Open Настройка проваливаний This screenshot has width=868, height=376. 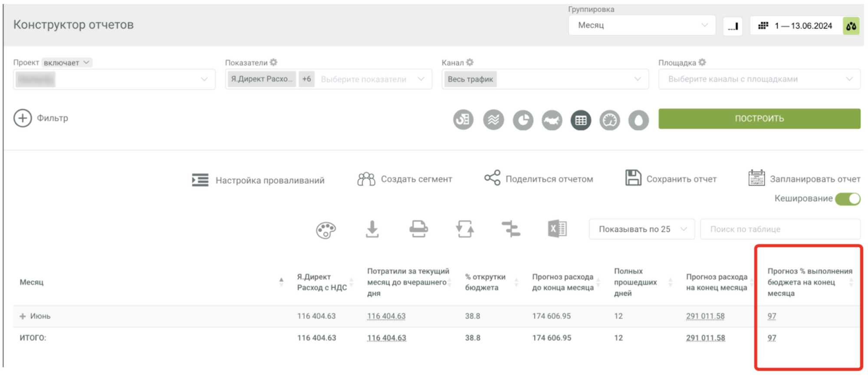[x=258, y=180]
